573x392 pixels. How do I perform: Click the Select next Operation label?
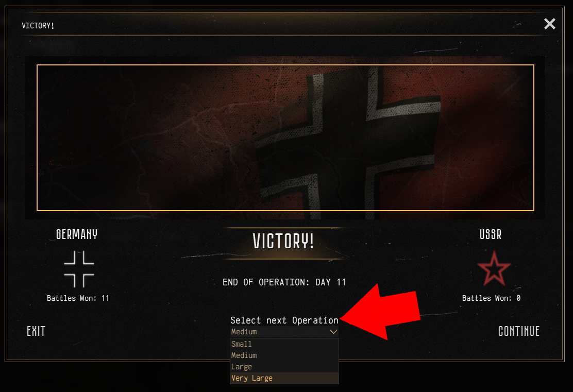(284, 320)
